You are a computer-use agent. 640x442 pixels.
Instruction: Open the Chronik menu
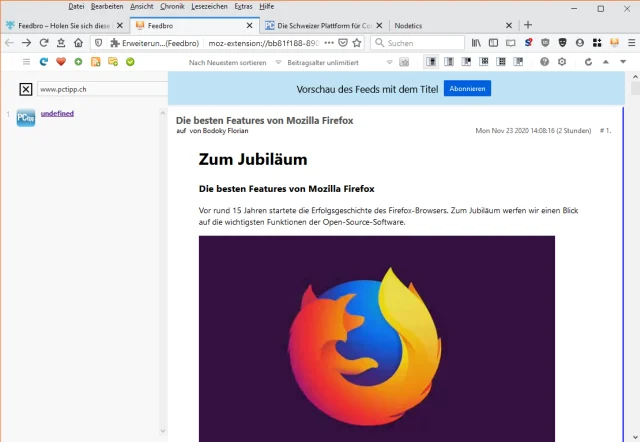172,6
